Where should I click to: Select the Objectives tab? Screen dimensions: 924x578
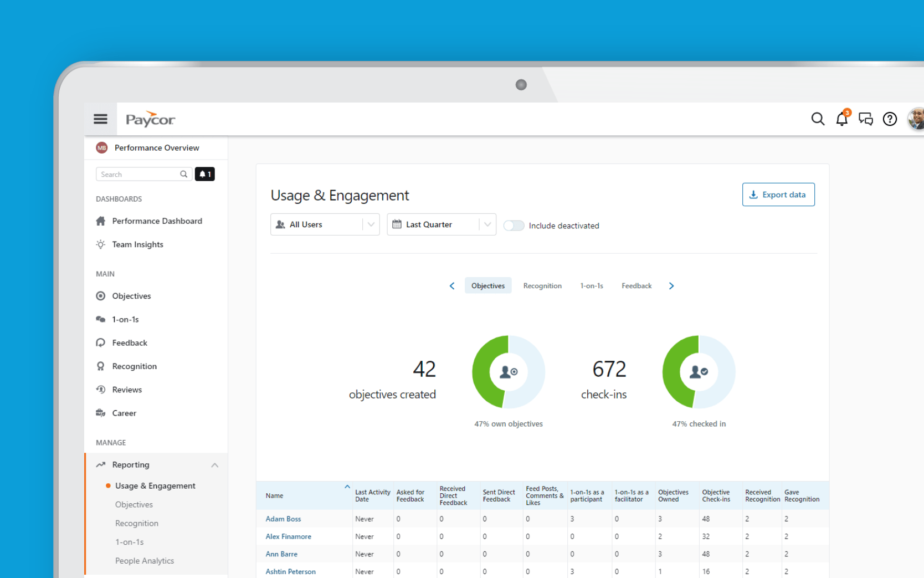pos(488,286)
